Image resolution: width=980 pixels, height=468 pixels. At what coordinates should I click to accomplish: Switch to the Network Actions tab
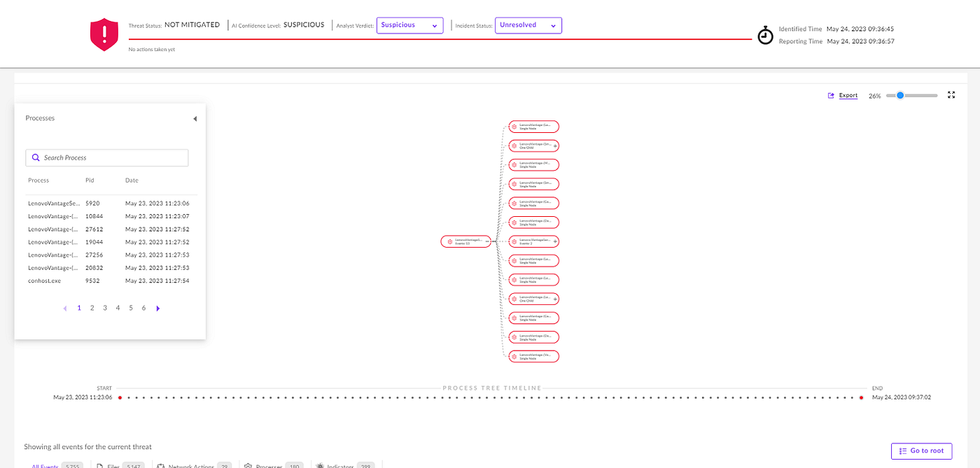point(195,465)
